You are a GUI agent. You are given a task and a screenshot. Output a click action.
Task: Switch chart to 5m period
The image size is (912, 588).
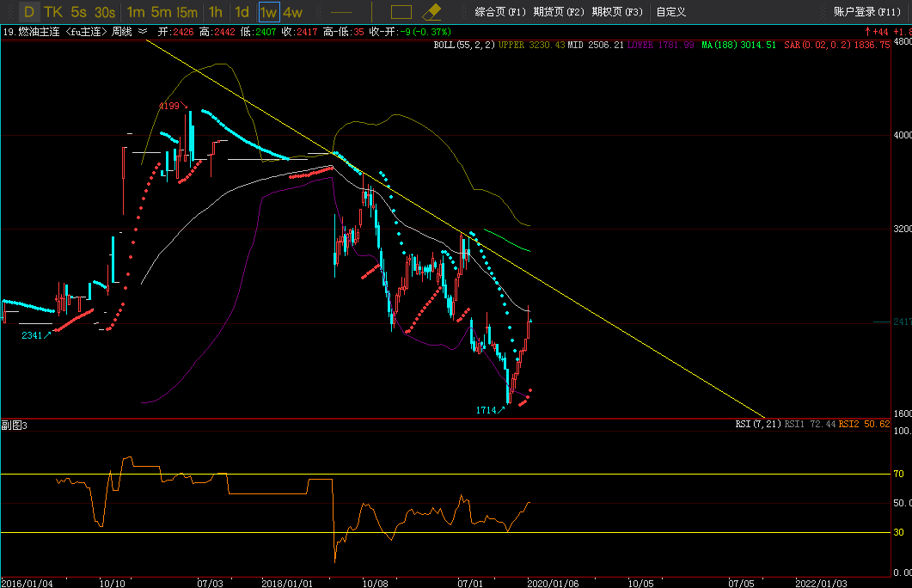[161, 12]
